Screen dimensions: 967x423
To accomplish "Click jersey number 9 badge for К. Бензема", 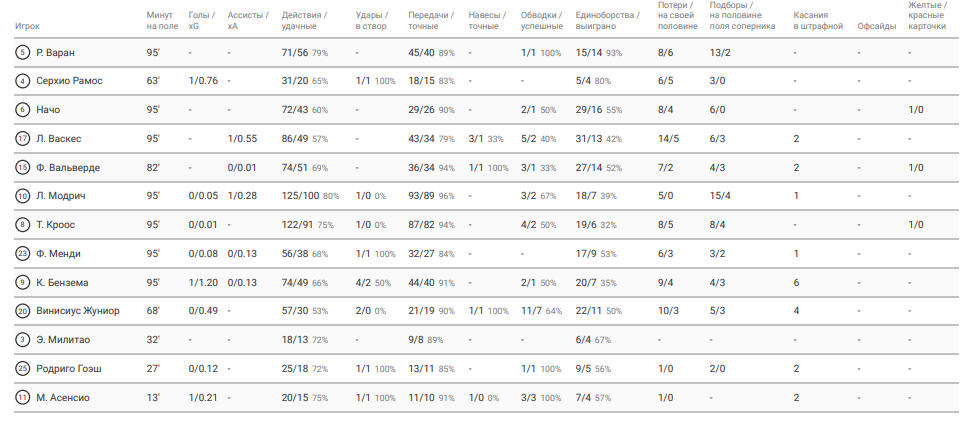I will coord(22,282).
